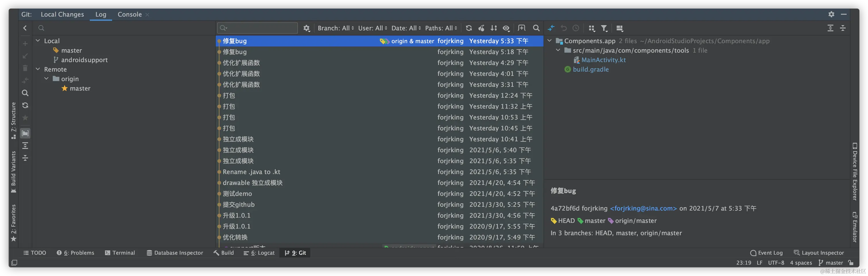Click the Open New Git Log Tab icon
The width and height of the screenshot is (868, 276).
coord(522,28)
